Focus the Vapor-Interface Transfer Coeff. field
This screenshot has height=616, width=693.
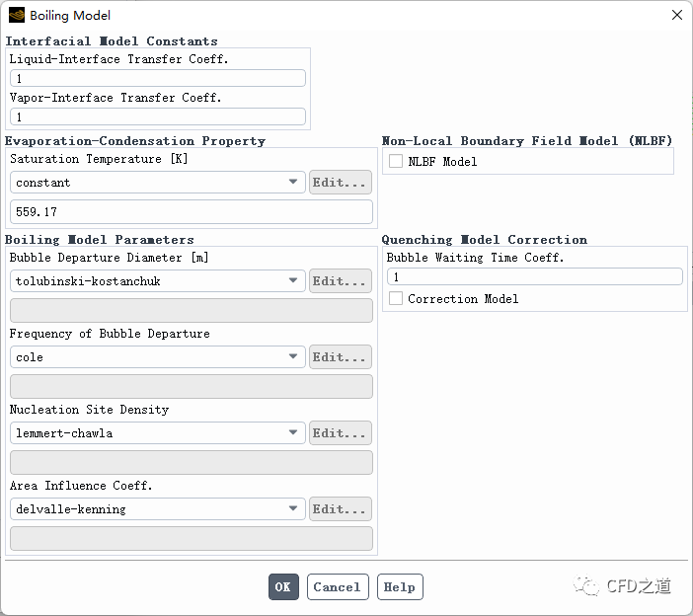158,116
